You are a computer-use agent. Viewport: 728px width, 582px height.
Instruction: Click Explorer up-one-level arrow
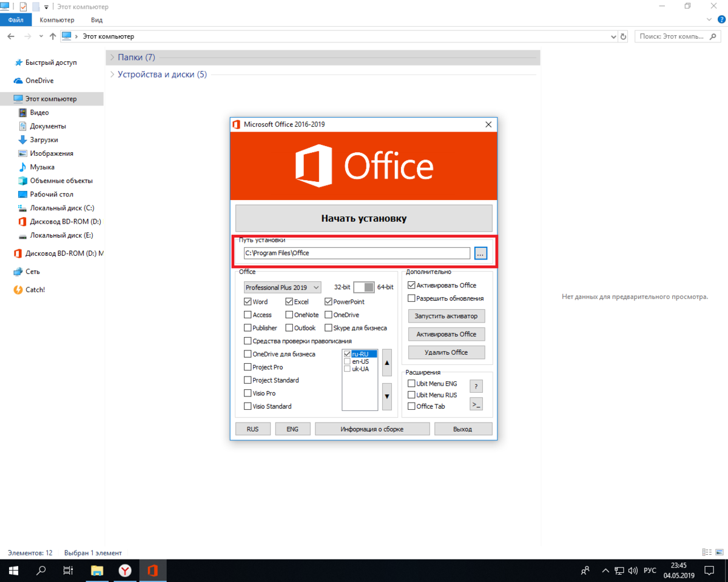coord(53,36)
